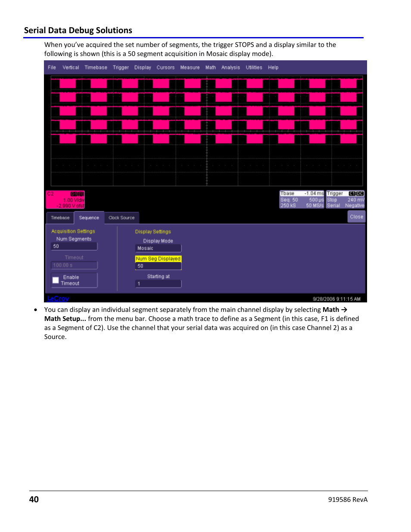This screenshot has height=532, width=411.
Task: Open the Tbase timebase descriptor box
Action: click(x=302, y=200)
